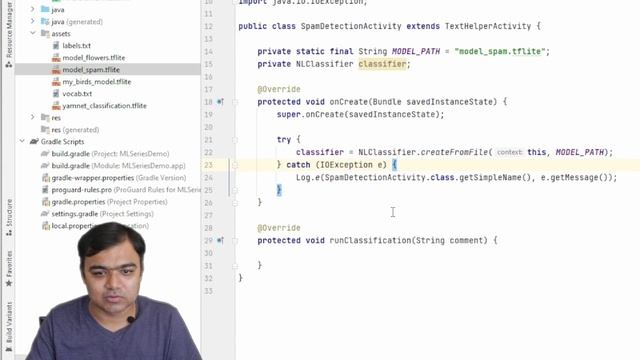This screenshot has height=360, width=640.
Task: Click the vocab.txt file icon
Action: [x=56, y=93]
